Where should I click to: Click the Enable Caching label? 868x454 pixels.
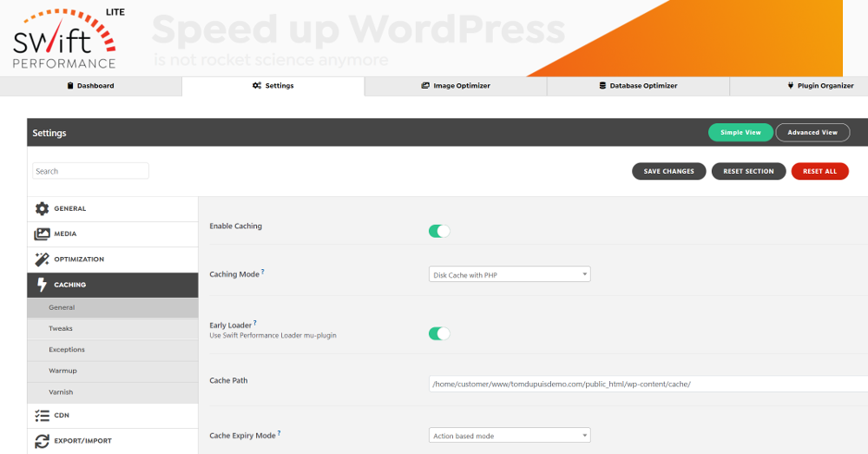click(236, 226)
